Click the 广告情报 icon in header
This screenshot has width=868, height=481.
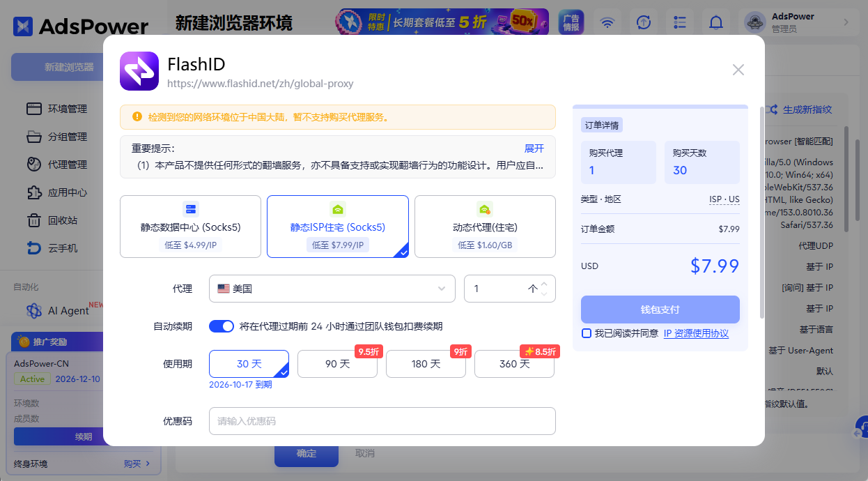(x=573, y=22)
